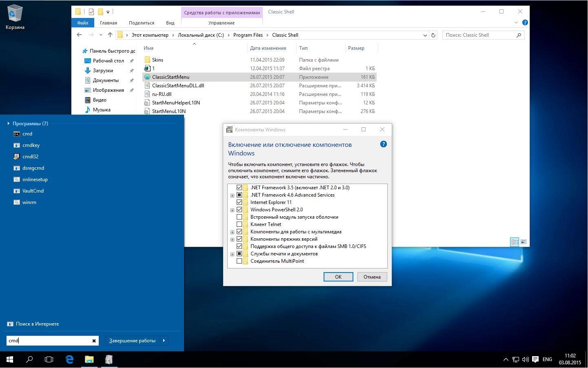Click the search magnifier in Explorer search box

519,35
